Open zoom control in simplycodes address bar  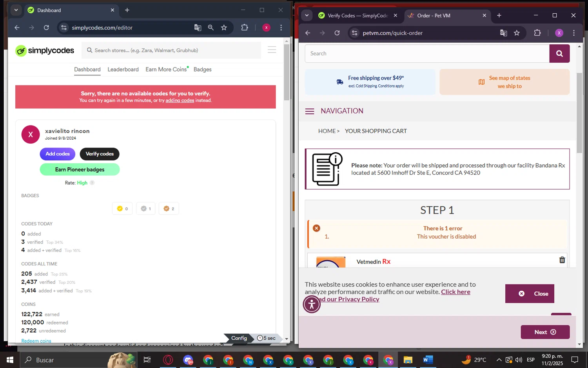tap(211, 27)
